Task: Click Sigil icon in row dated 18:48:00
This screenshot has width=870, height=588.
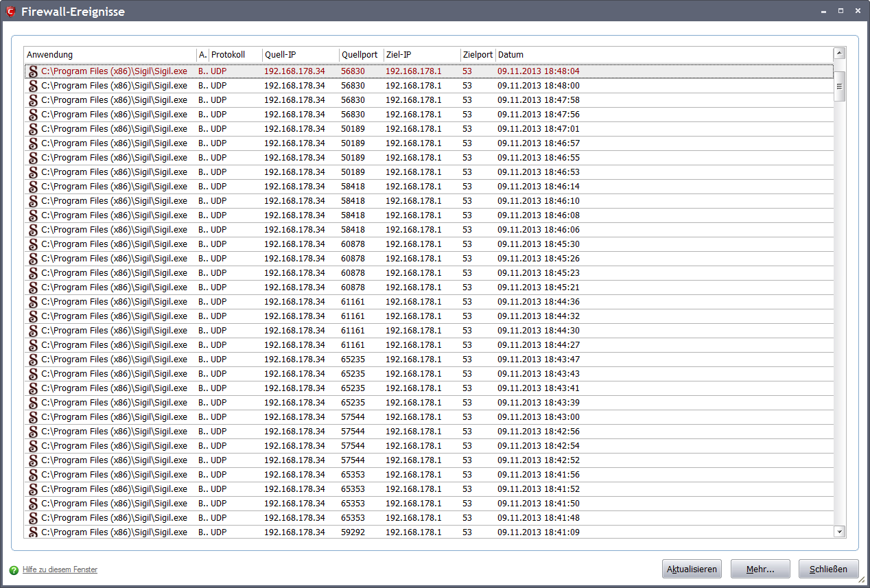Action: tap(33, 86)
